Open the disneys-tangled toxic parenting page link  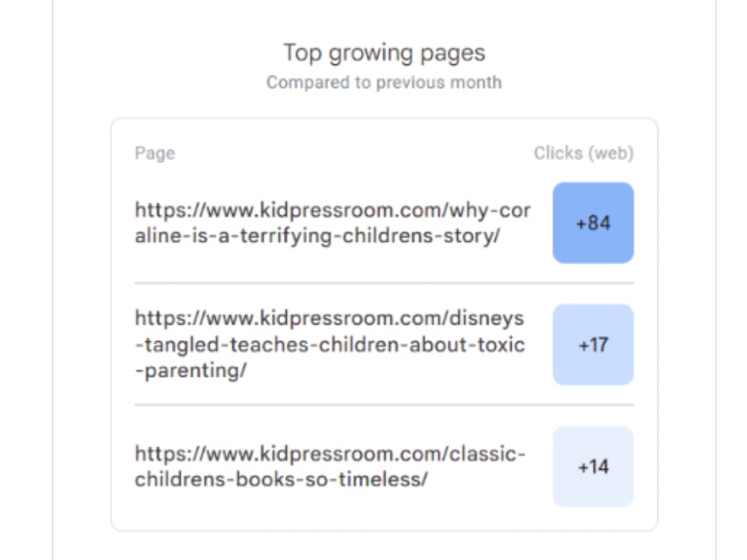[329, 344]
